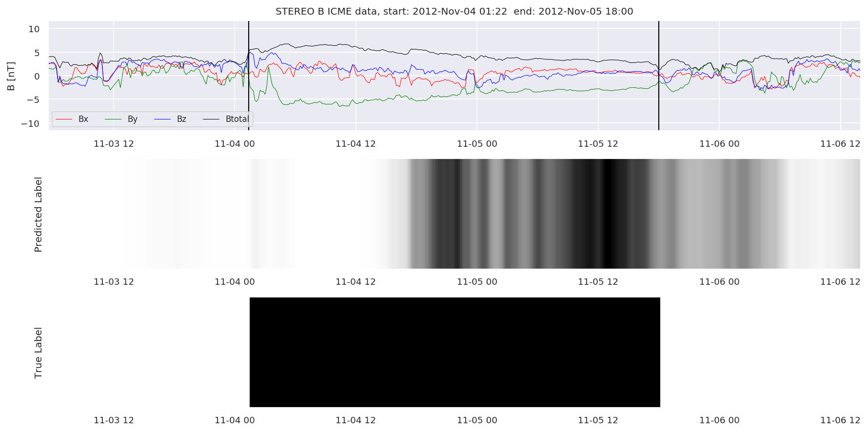The height and width of the screenshot is (432, 868).
Task: Select the 'Btotal' legend entry text
Action: pos(237,119)
